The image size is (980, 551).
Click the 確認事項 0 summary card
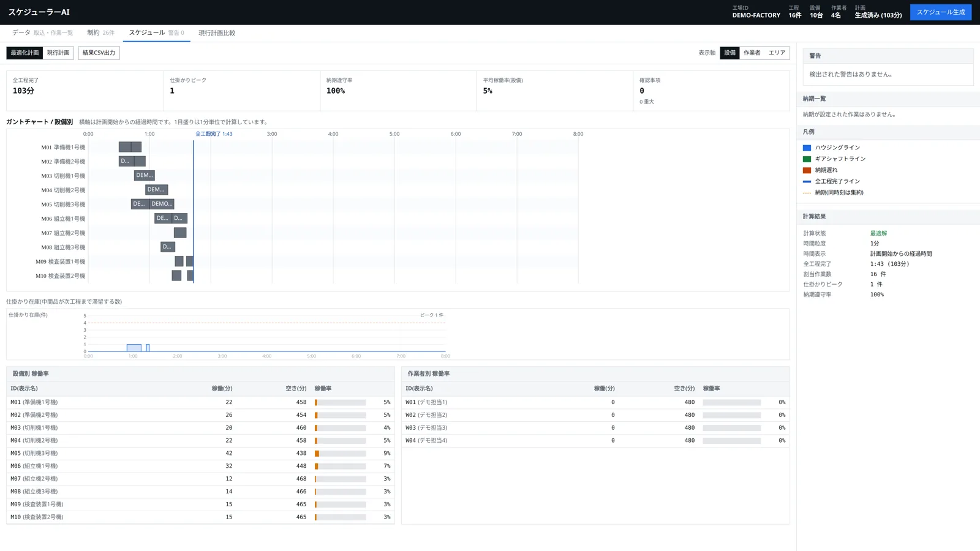pyautogui.click(x=711, y=91)
